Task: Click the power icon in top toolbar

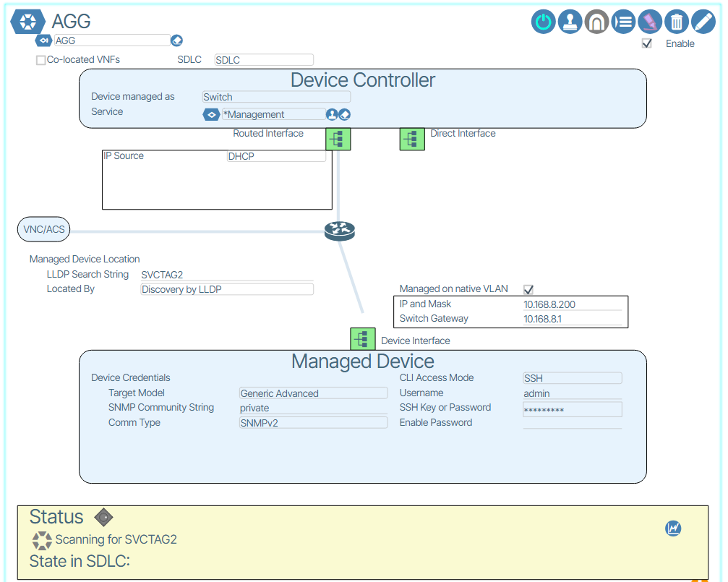Action: coord(544,22)
